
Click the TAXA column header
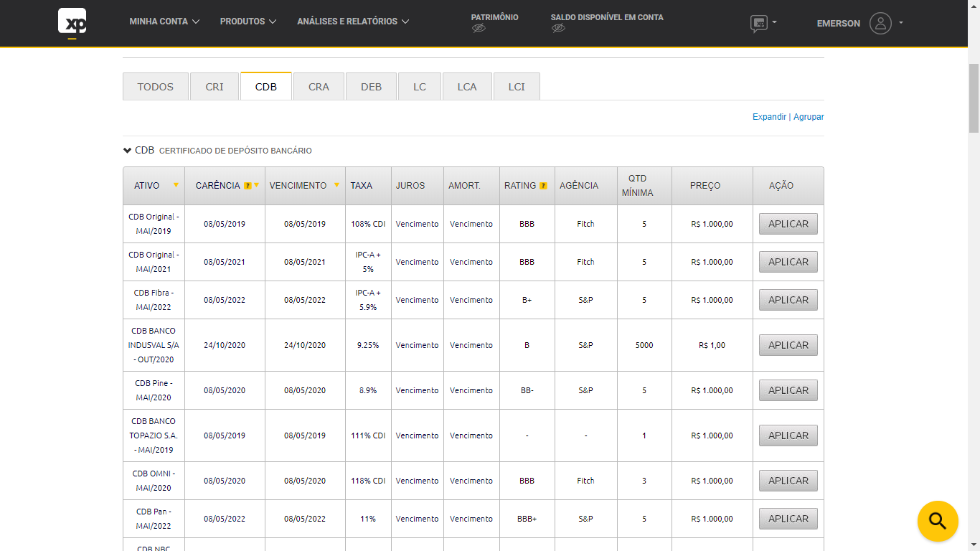click(368, 186)
